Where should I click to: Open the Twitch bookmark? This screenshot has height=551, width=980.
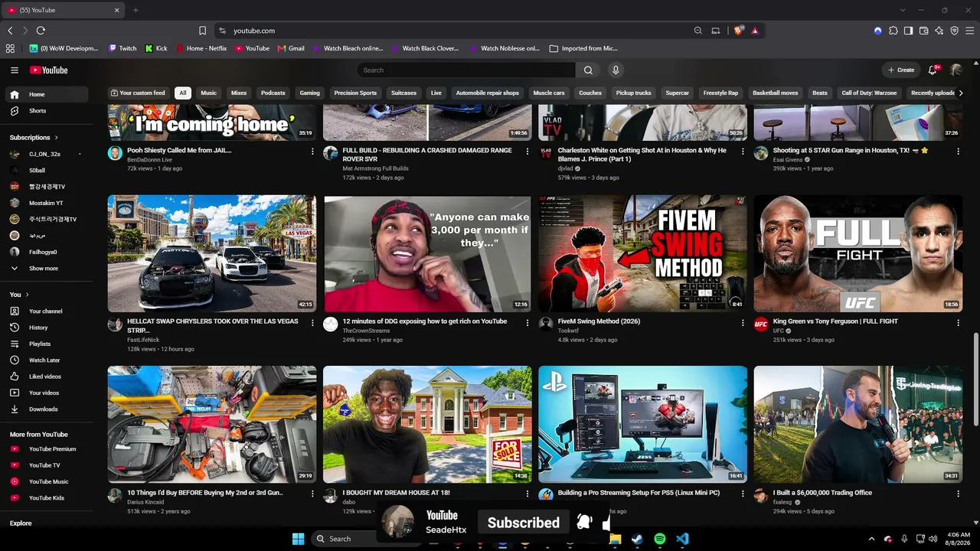(122, 48)
